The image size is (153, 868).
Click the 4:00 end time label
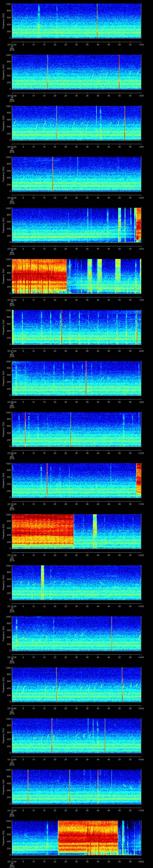tap(141, 147)
